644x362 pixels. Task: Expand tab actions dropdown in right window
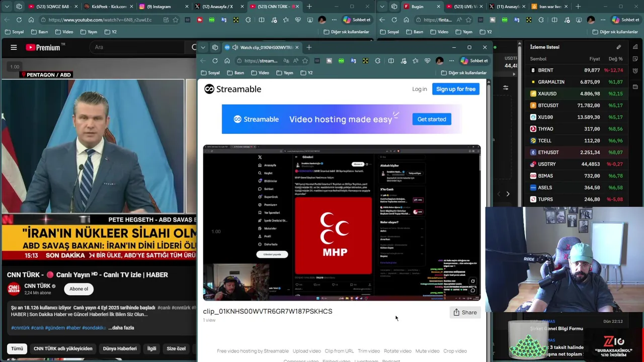click(382, 7)
